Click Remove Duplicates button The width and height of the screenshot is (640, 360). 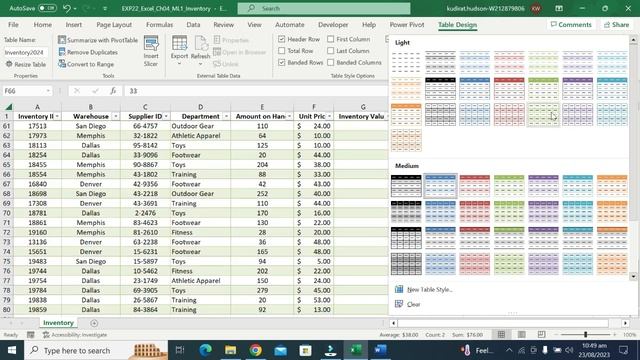coord(88,52)
